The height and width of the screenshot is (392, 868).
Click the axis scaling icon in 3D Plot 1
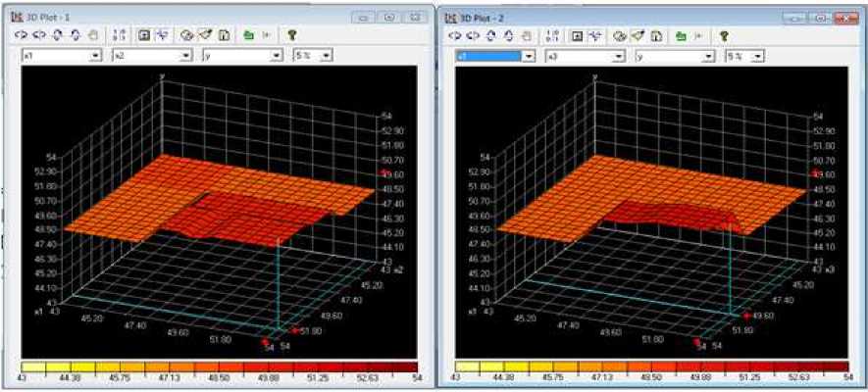pyautogui.click(x=120, y=34)
